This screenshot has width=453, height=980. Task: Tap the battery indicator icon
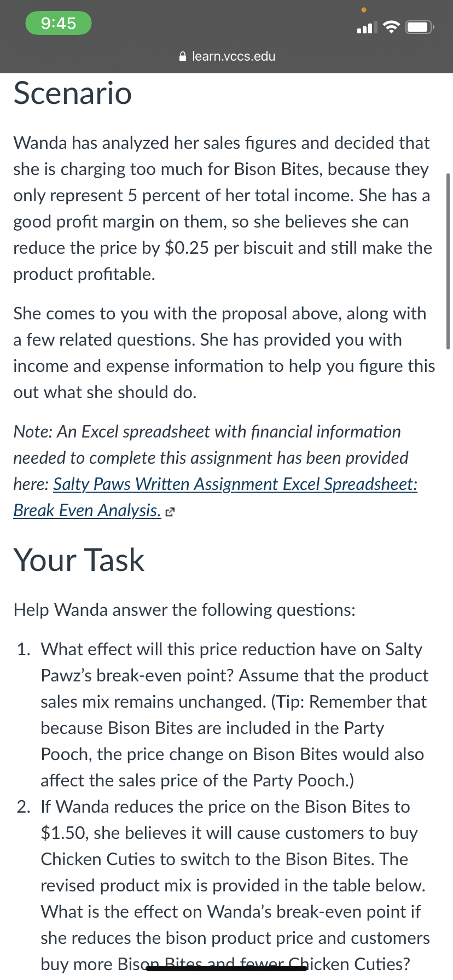tap(420, 27)
